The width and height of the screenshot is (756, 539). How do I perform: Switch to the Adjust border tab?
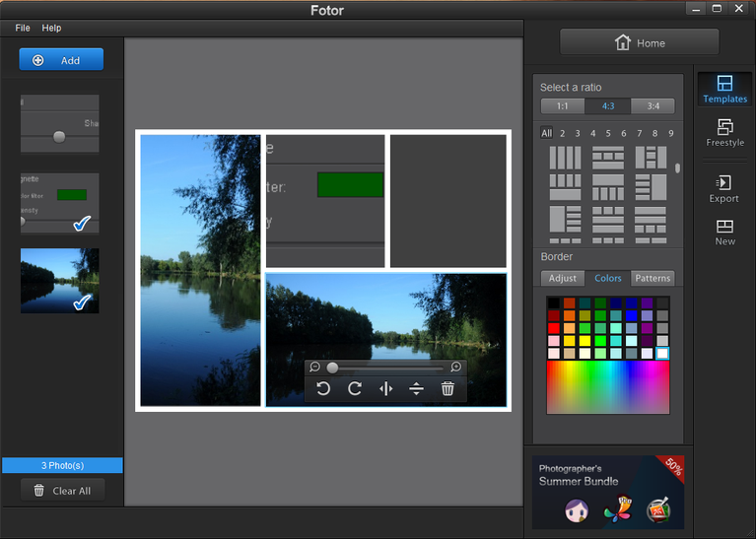pos(563,278)
